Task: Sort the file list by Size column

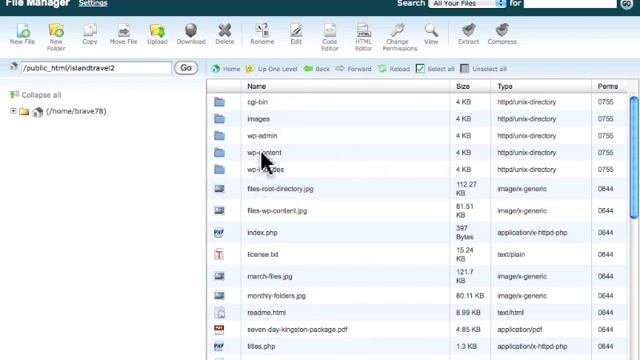Action: (463, 87)
